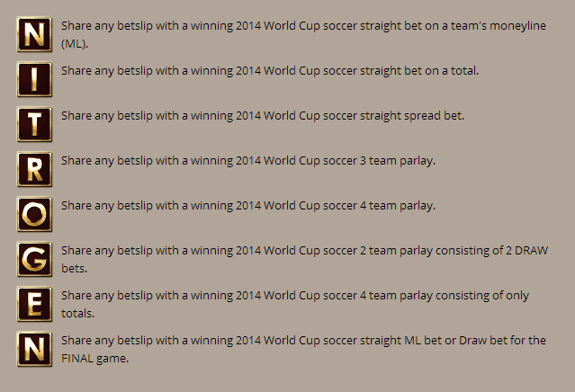Select the straight bet on a total description

tap(270, 71)
